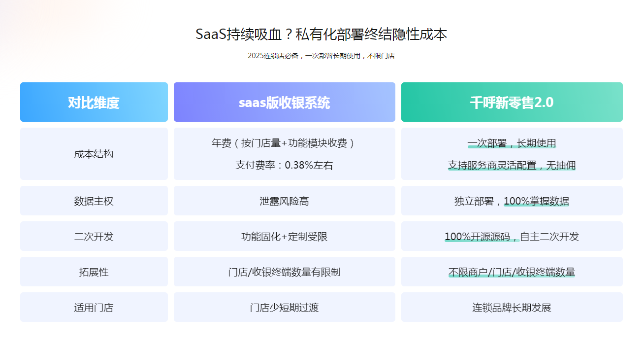Click the cell '门店/收银终端数量有限制'
The height and width of the screenshot is (346, 644).
point(285,272)
